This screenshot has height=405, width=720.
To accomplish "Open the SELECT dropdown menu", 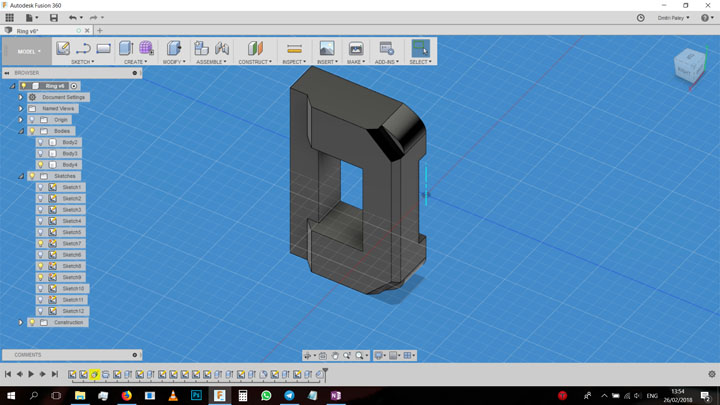I will 420,62.
